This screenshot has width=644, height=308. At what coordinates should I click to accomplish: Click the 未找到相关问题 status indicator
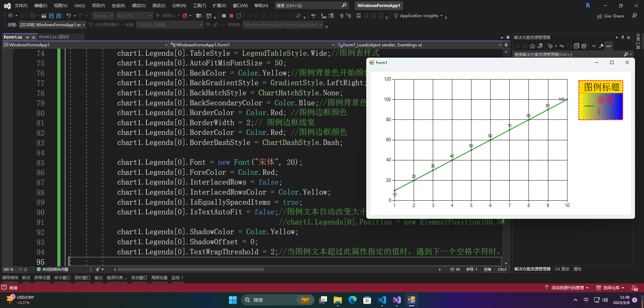52,269
